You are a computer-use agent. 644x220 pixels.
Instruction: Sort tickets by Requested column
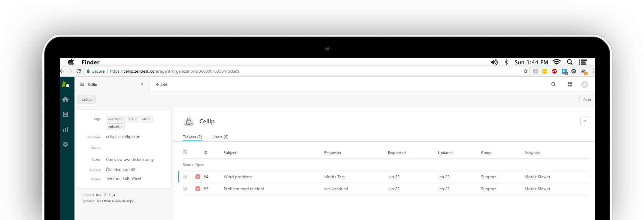[396, 153]
